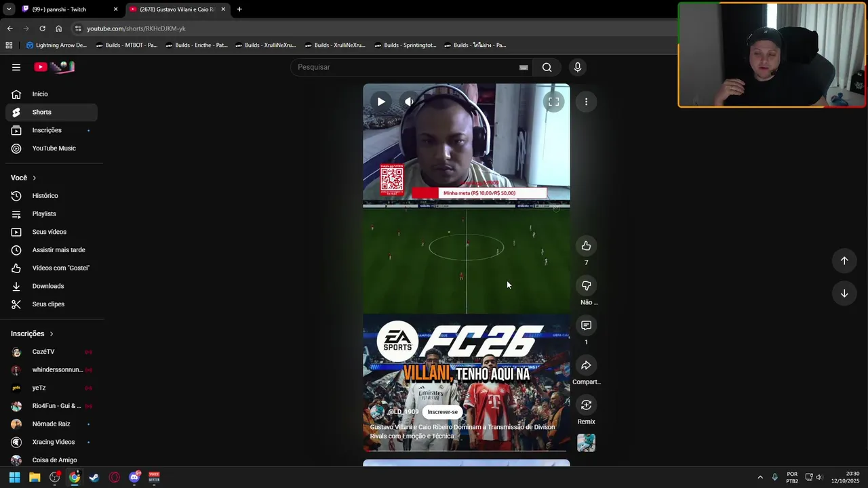Open Nômade Raiz channel subscription
Viewport: 868px width, 488px height.
point(52,424)
